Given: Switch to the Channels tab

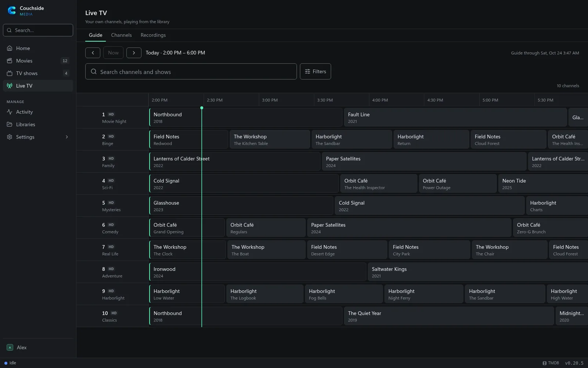Looking at the screenshot, I should pos(121,35).
